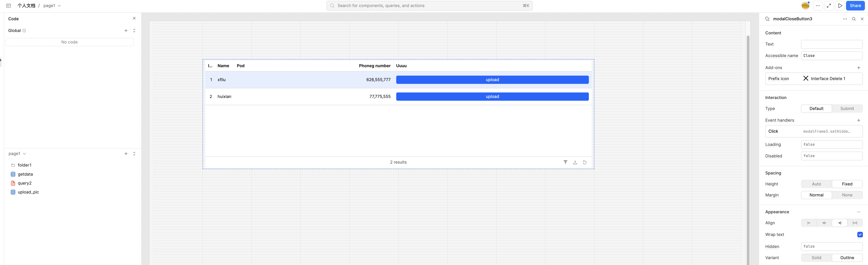Add new query in page1 section
The image size is (868, 265).
[126, 154]
